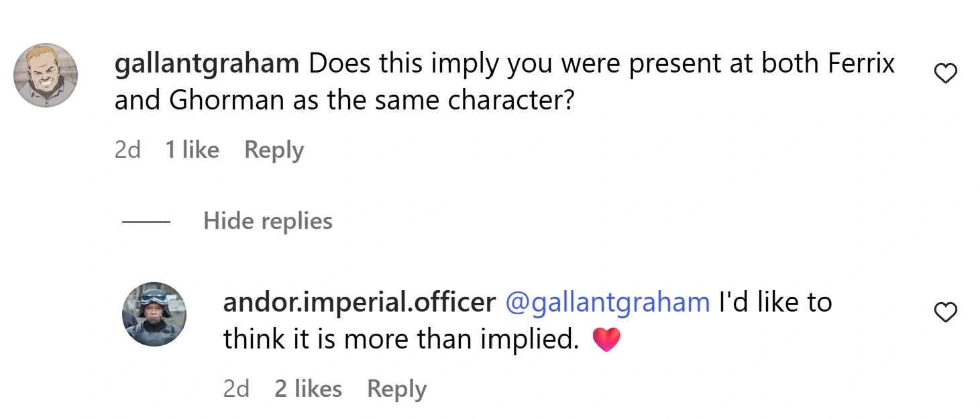980x419 pixels.
Task: Click the 2d timestamp under gallantgraham's comment
Action: pos(127,150)
